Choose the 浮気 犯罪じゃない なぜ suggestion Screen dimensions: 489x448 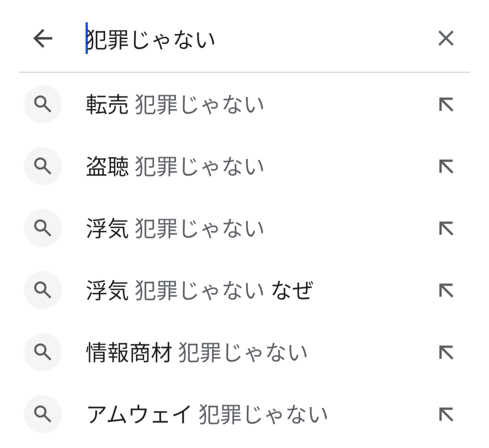pos(199,291)
